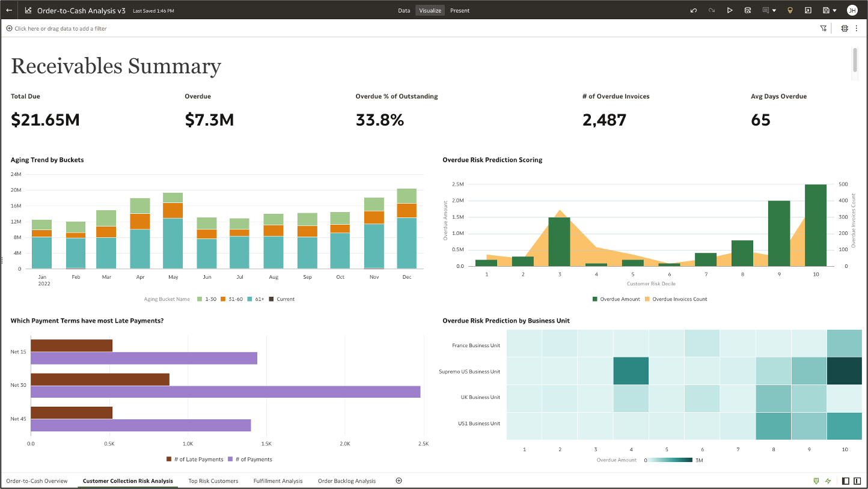Toggle # of Late Payments legend entry
The width and height of the screenshot is (868, 489).
tap(195, 460)
